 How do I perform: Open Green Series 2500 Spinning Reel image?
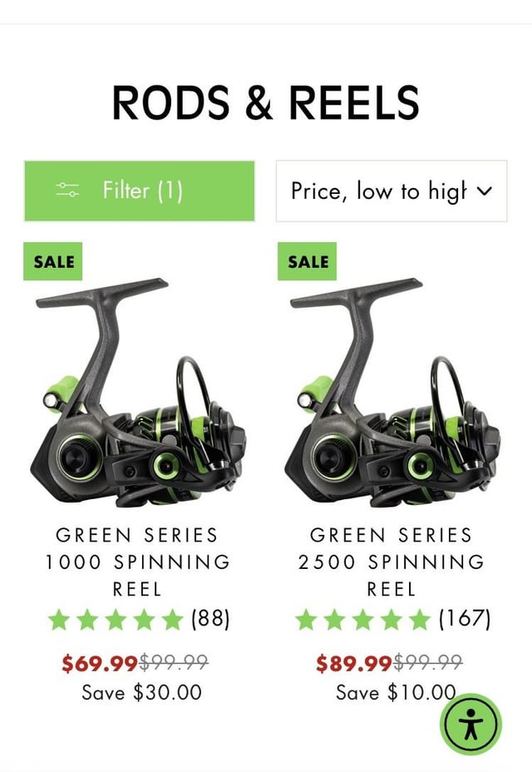[392, 393]
